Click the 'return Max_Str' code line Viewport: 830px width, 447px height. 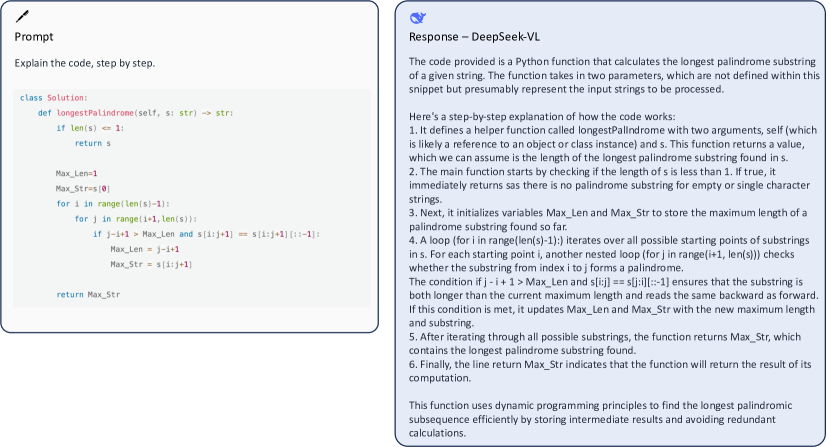(x=88, y=294)
